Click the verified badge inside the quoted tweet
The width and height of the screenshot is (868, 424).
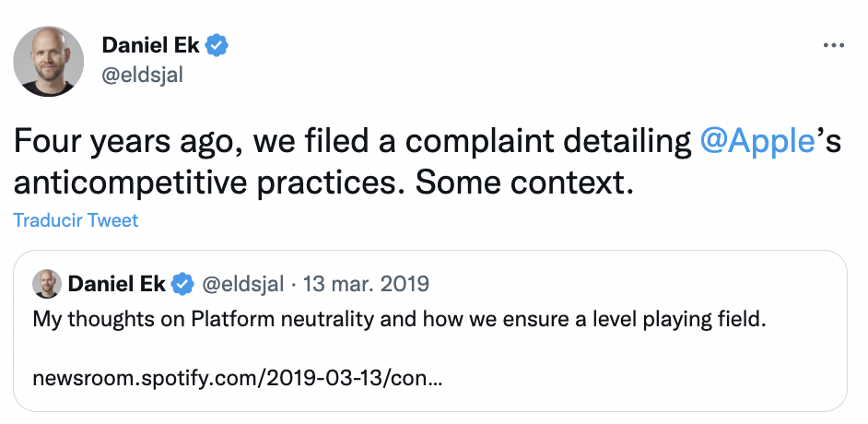[x=183, y=284]
